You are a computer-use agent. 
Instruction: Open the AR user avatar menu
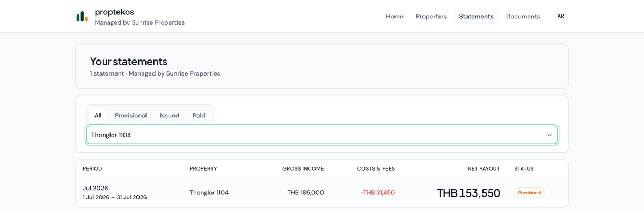point(560,16)
